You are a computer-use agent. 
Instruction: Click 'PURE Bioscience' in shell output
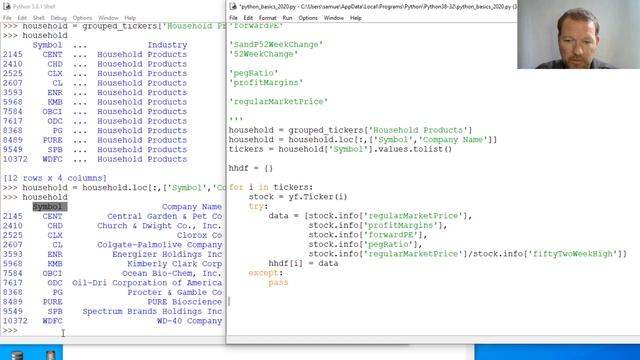pyautogui.click(x=184, y=302)
